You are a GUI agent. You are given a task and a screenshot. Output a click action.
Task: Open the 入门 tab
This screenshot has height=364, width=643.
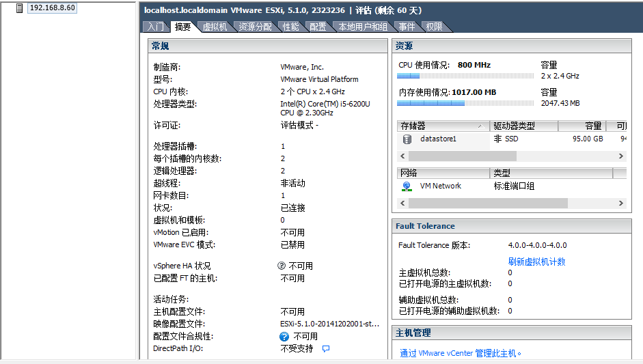point(155,27)
